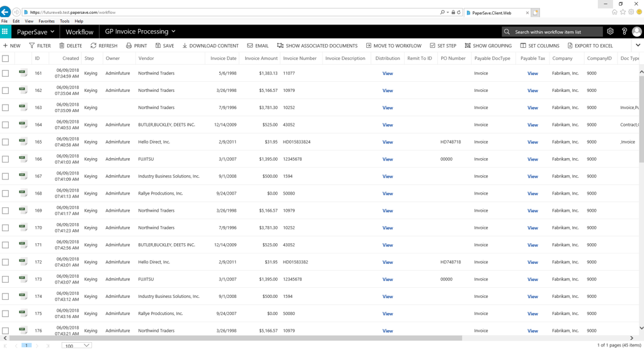Image resolution: width=644 pixels, height=349 pixels.
Task: Open the Workflow section in header
Action: [79, 31]
